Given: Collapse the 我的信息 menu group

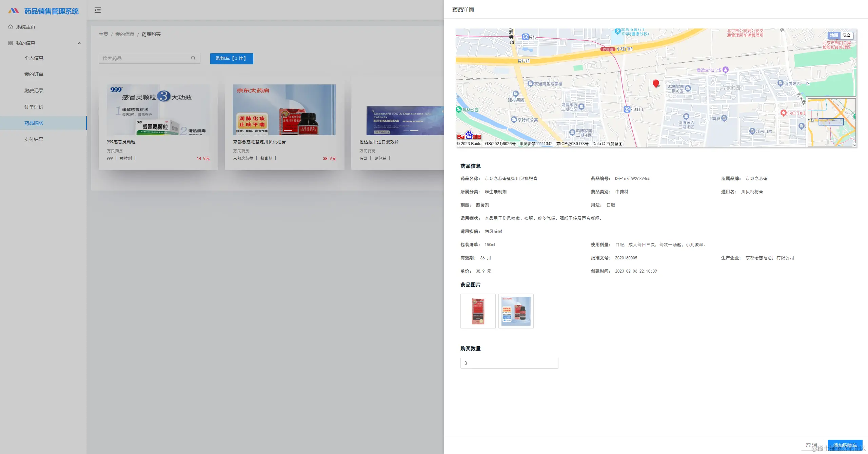Looking at the screenshot, I should coord(79,43).
